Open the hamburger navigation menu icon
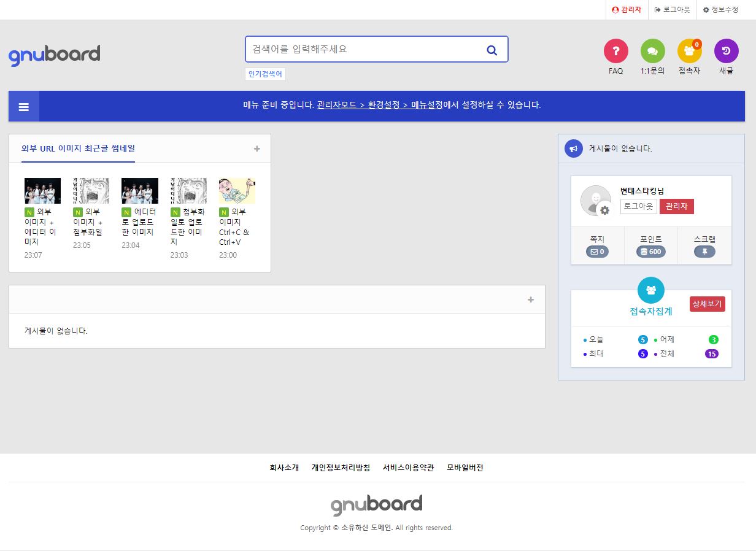The height and width of the screenshot is (551, 756). 23,106
